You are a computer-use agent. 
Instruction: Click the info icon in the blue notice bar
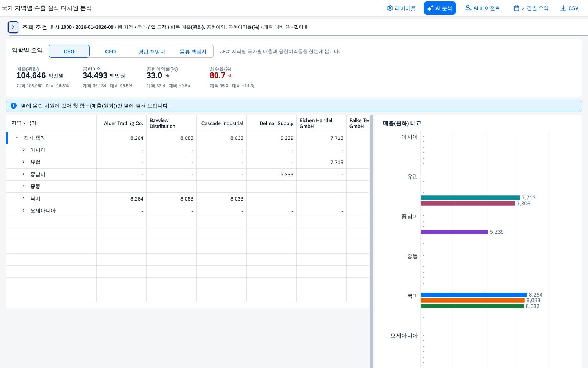(14, 106)
